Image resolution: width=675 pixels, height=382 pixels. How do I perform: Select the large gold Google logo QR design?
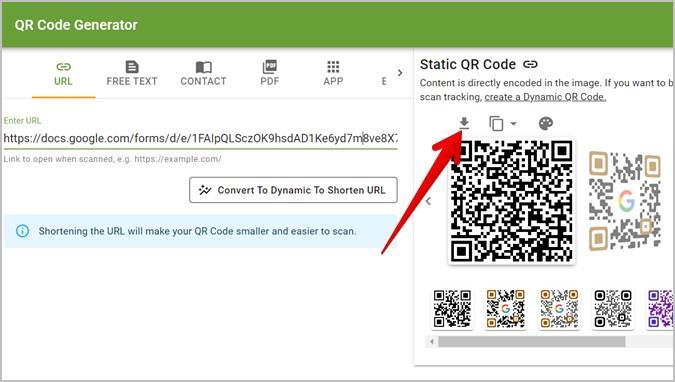625,201
